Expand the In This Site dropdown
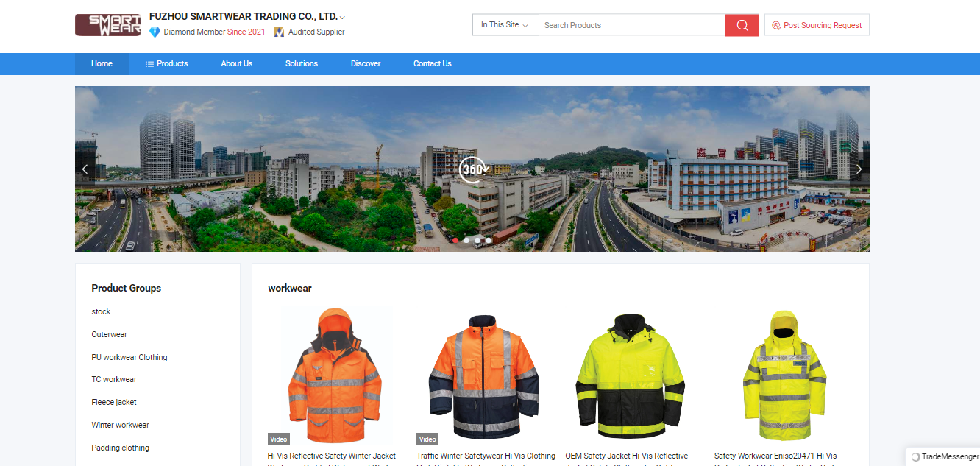Viewport: 980px width, 466px height. (x=505, y=25)
